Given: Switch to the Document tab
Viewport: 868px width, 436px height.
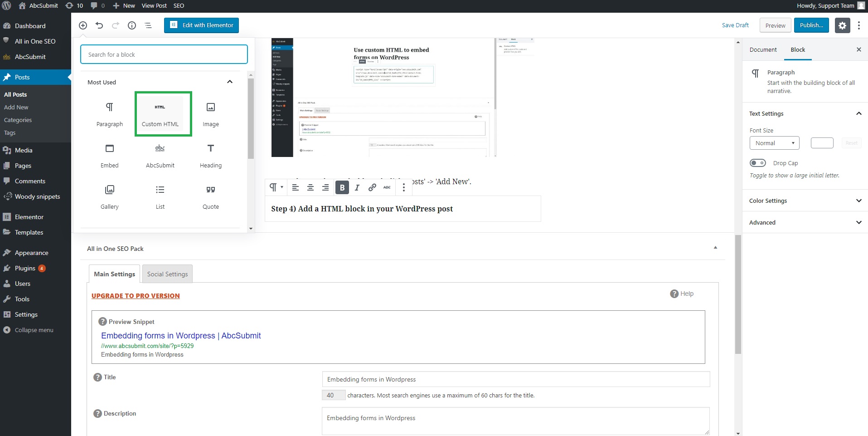Looking at the screenshot, I should [763, 49].
